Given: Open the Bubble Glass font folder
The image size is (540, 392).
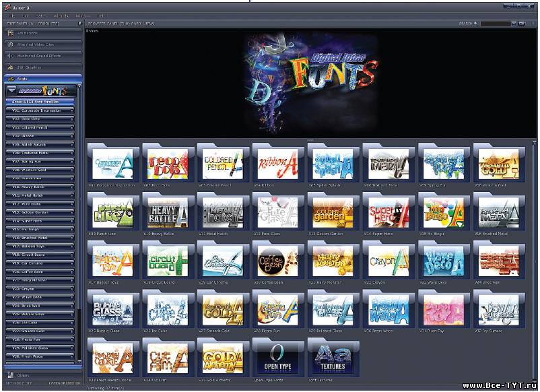Looking at the screenshot, I should [113, 309].
